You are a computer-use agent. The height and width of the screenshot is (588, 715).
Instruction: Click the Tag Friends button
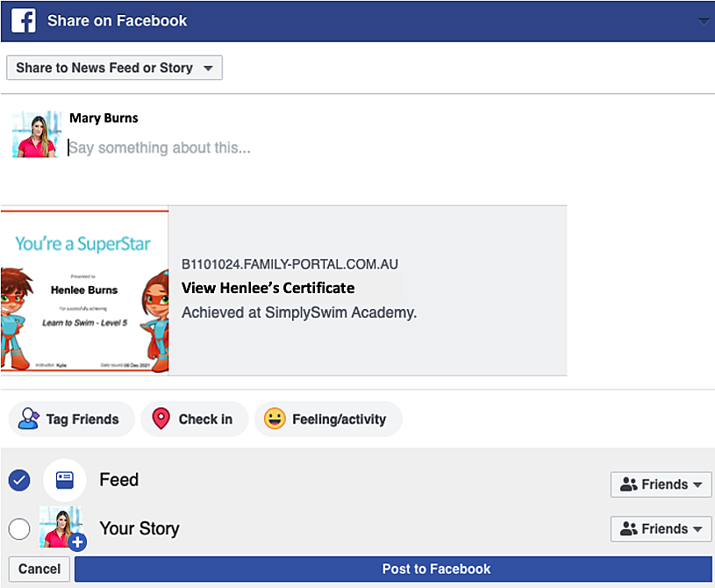tap(72, 419)
